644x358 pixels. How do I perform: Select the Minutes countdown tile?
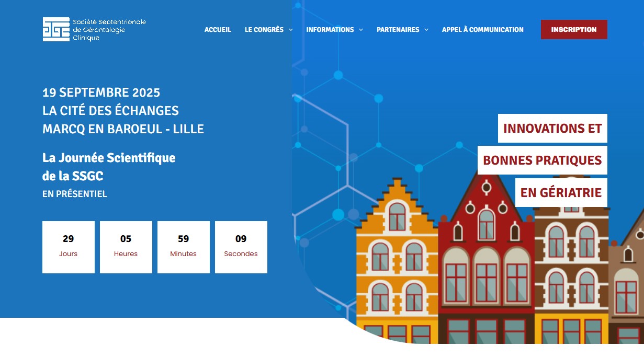point(184,247)
